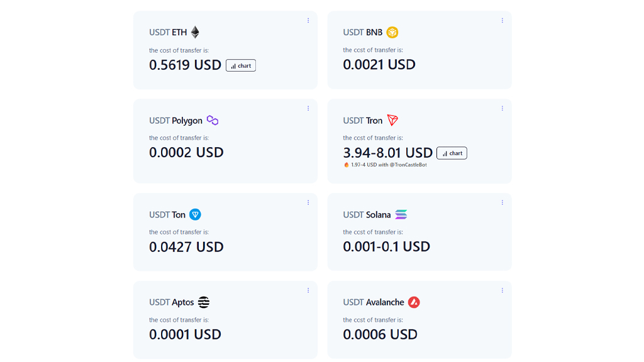Show the Tron transfer cost chart
Image resolution: width=644 pixels, height=362 pixels.
click(452, 153)
